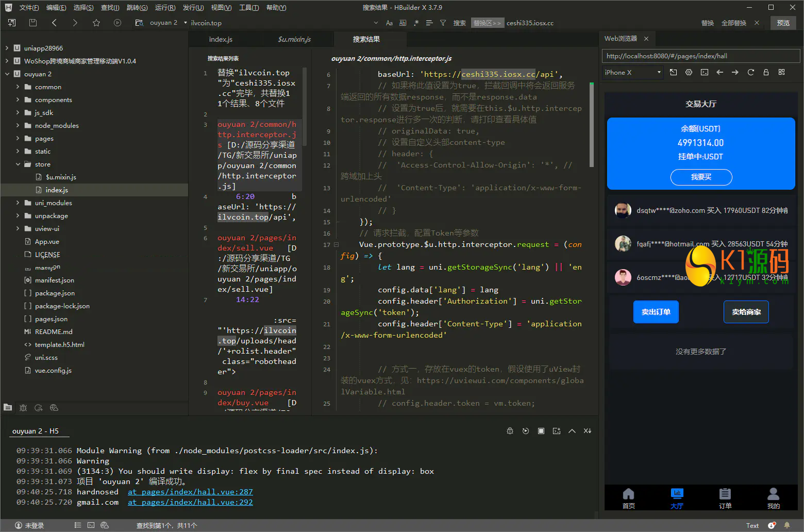The width and height of the screenshot is (804, 532).
Task: Collapse the store folder
Action: [x=18, y=164]
